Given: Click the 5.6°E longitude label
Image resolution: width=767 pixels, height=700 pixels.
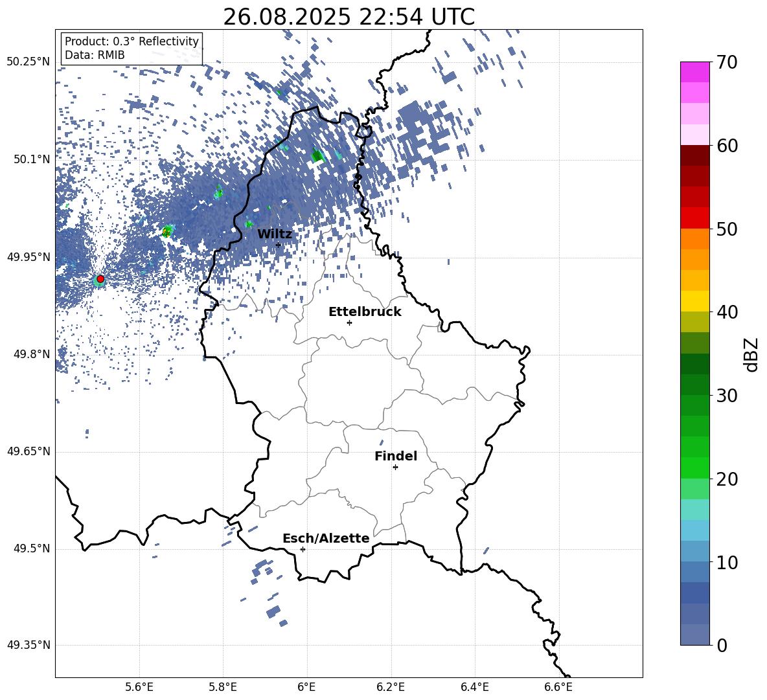Looking at the screenshot, I should (x=139, y=687).
